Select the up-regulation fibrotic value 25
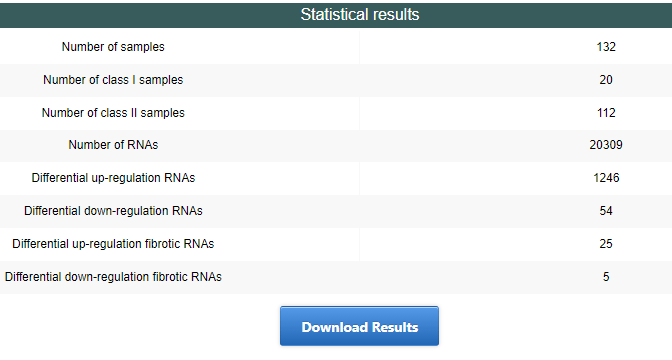Image resolution: width=672 pixels, height=360 pixels. [x=606, y=244]
